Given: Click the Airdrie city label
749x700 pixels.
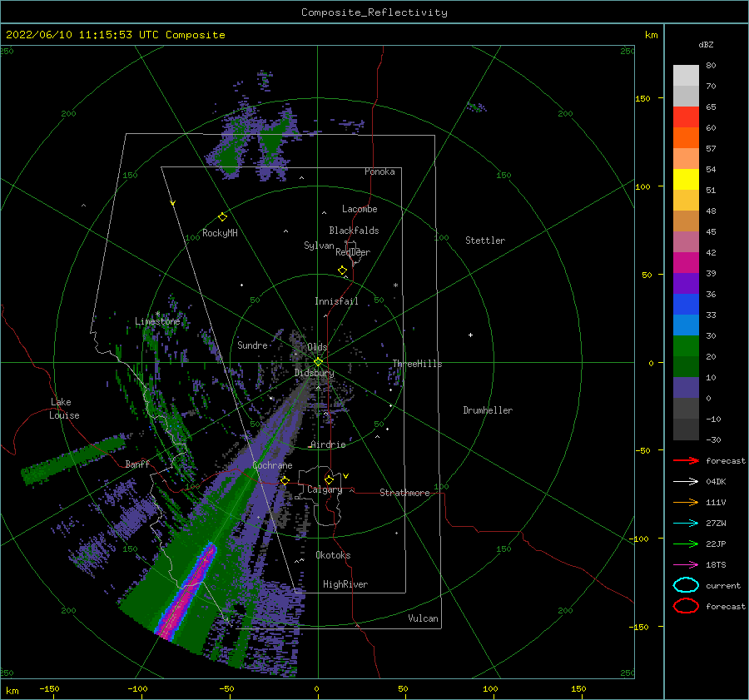Looking at the screenshot, I should click(328, 444).
